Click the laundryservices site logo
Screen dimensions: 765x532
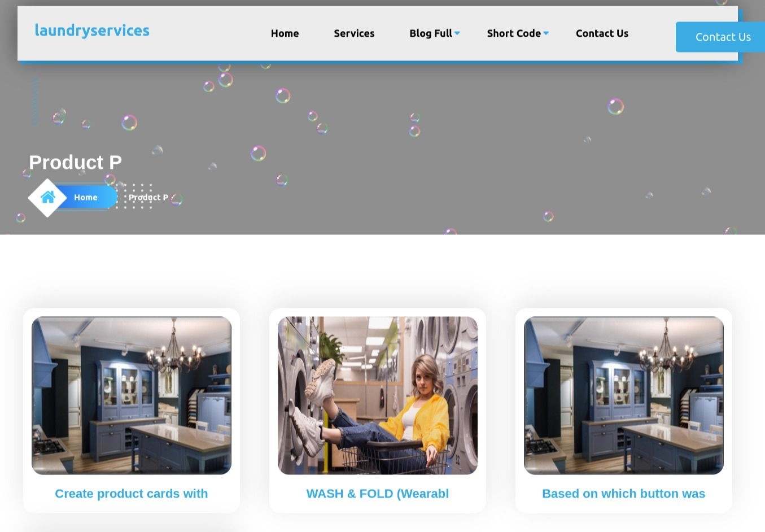point(92,30)
